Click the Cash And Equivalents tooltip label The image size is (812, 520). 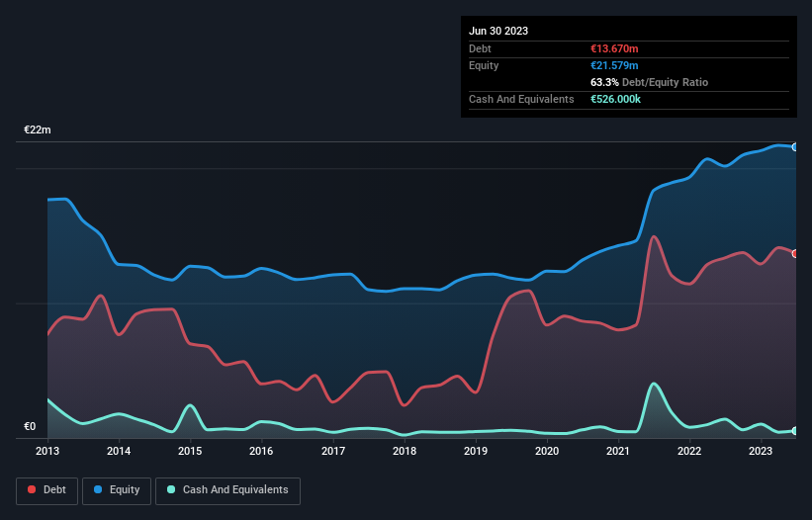point(521,99)
